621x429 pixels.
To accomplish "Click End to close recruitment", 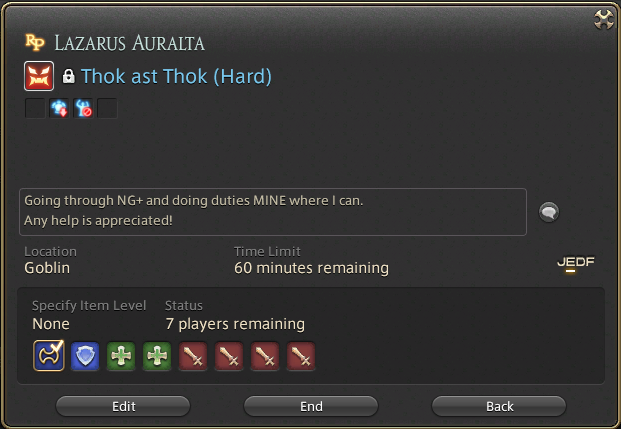I will 311,406.
